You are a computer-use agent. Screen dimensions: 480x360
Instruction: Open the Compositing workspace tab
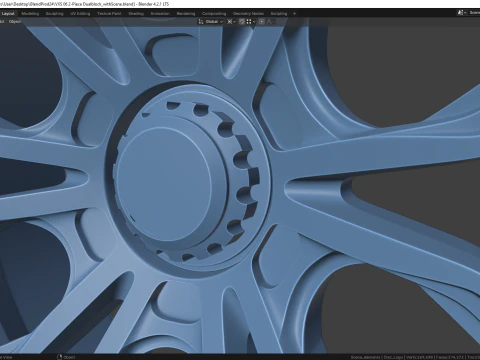coord(214,14)
